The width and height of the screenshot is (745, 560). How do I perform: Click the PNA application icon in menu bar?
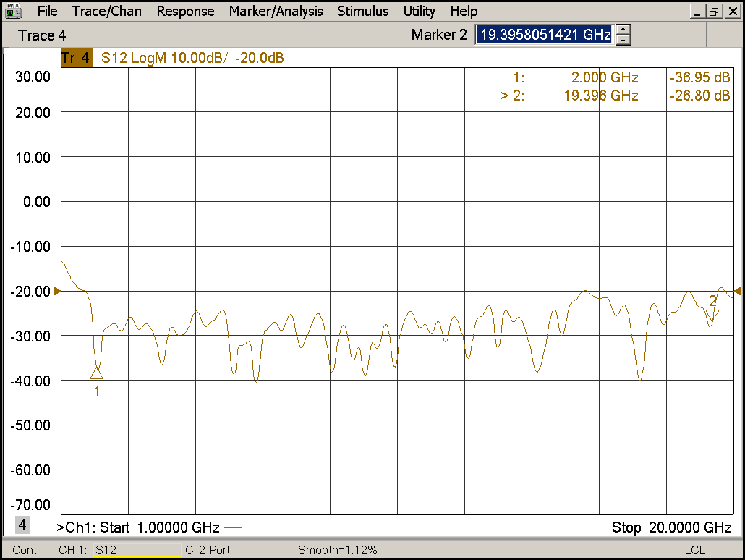[x=14, y=12]
